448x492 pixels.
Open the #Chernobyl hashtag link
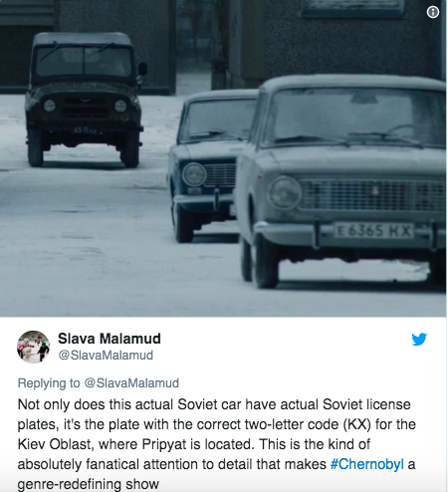[x=367, y=464]
